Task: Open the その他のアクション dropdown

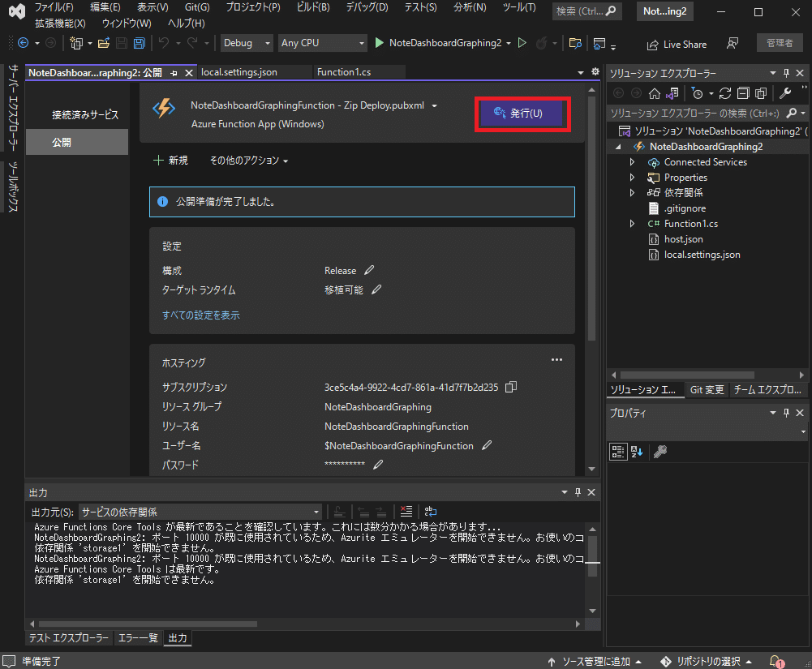Action: coord(248,161)
